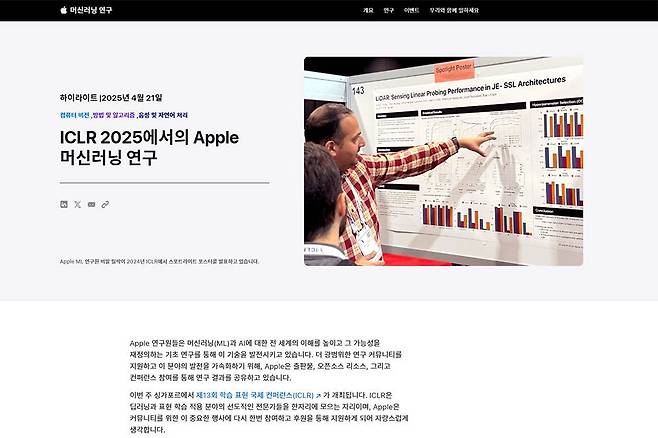Share the article by email icon
Screen dimensions: 658x438
(91, 204)
